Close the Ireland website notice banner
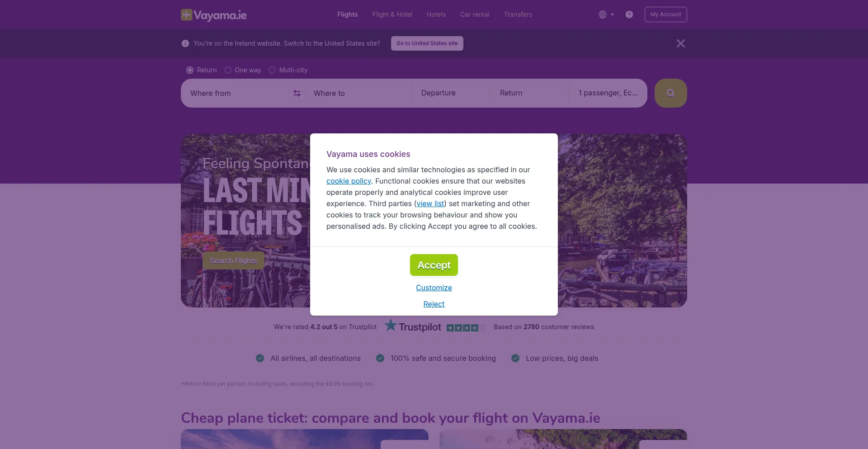Image resolution: width=868 pixels, height=449 pixels. pyautogui.click(x=680, y=43)
